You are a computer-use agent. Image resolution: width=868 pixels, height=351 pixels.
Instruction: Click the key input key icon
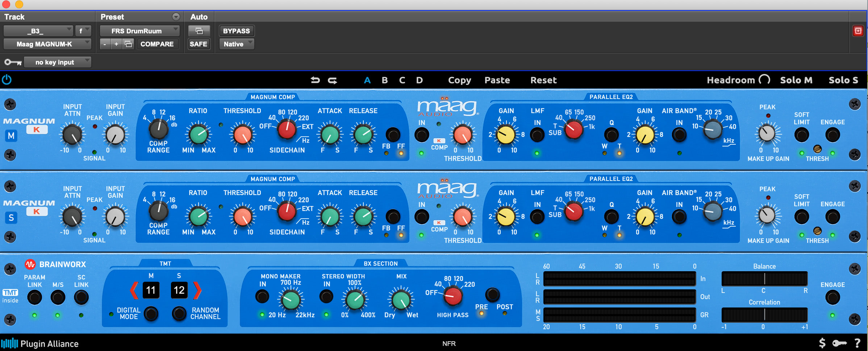pos(13,62)
